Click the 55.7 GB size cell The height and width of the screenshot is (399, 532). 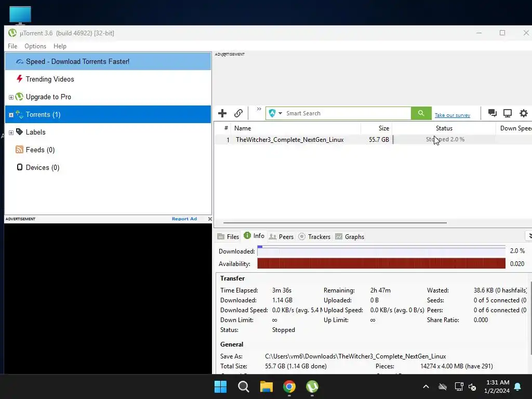click(x=379, y=140)
